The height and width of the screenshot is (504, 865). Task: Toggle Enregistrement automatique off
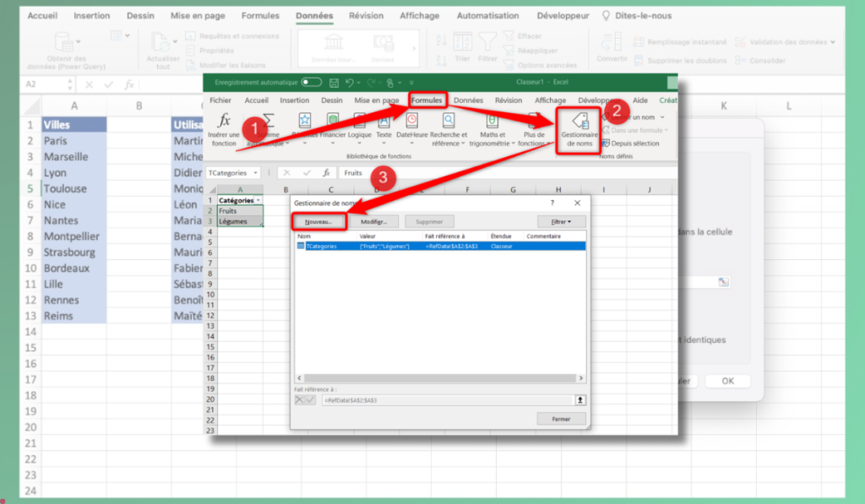(x=312, y=82)
